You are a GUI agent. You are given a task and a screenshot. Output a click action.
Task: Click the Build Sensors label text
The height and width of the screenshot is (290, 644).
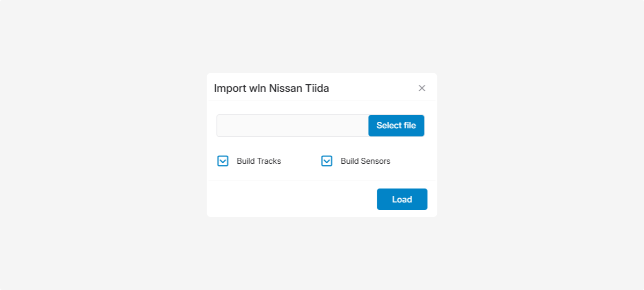[365, 161]
